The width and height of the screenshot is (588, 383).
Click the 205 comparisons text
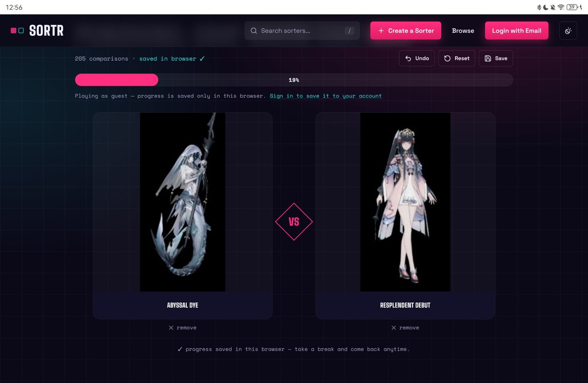tap(101, 59)
